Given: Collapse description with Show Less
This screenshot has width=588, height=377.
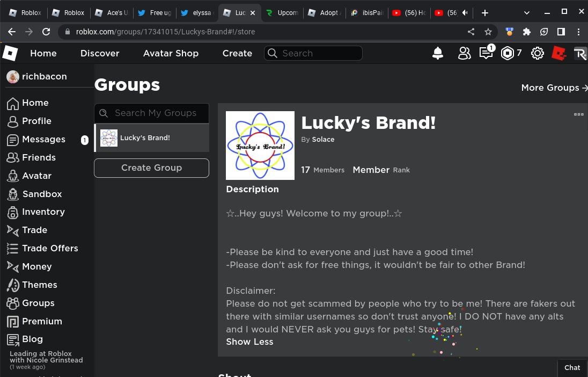Looking at the screenshot, I should pos(250,342).
